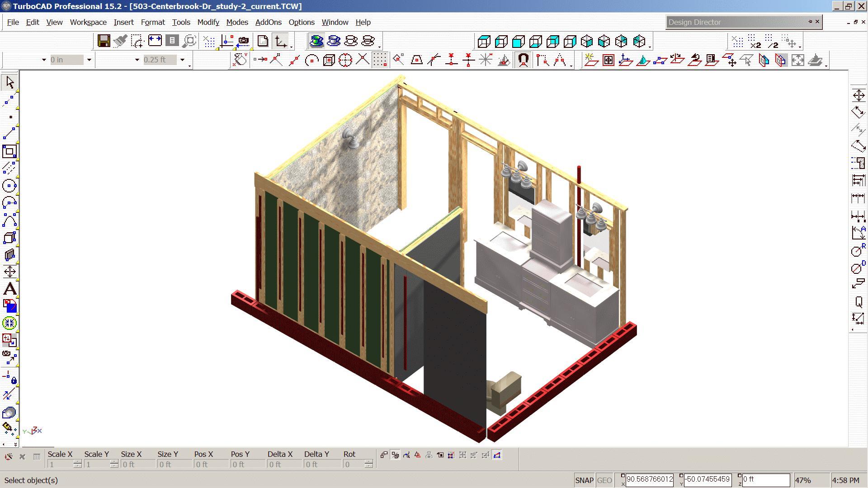Select the Circle tool in left toolbar
Viewport: 868px width, 488px height.
coord(9,185)
